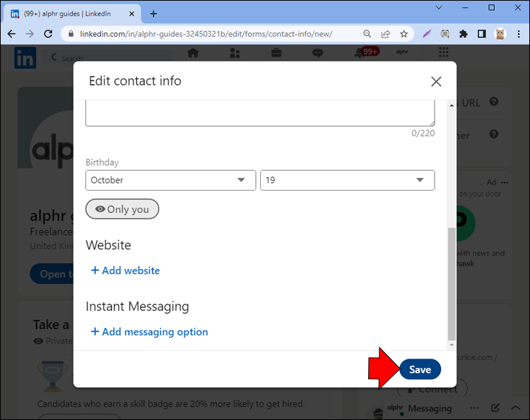Click the Save button
The width and height of the screenshot is (530, 420).
click(x=420, y=369)
